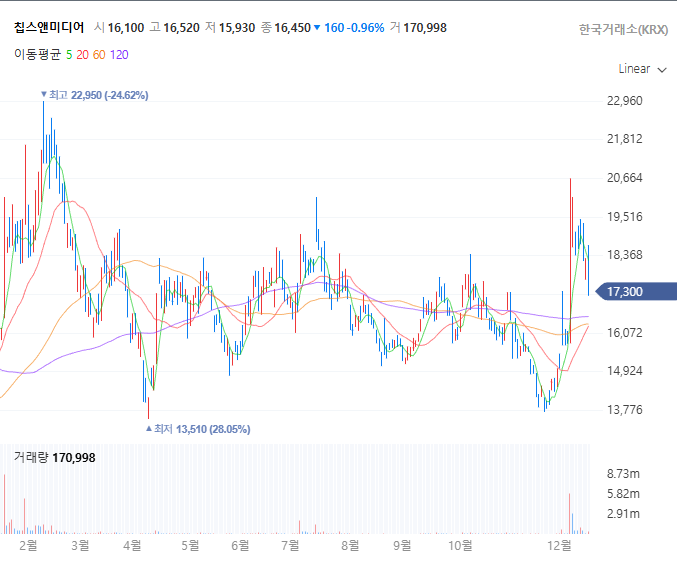Click the low price 15,930 value

(x=237, y=28)
